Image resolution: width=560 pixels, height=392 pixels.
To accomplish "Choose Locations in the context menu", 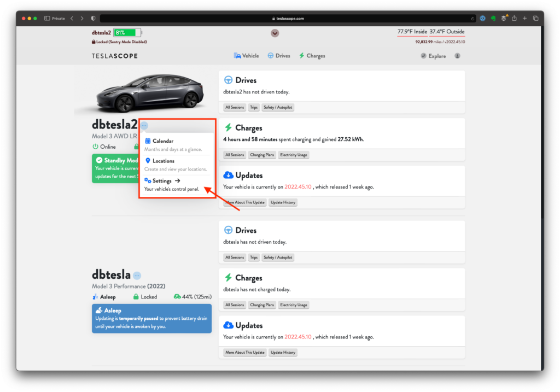I will [164, 161].
